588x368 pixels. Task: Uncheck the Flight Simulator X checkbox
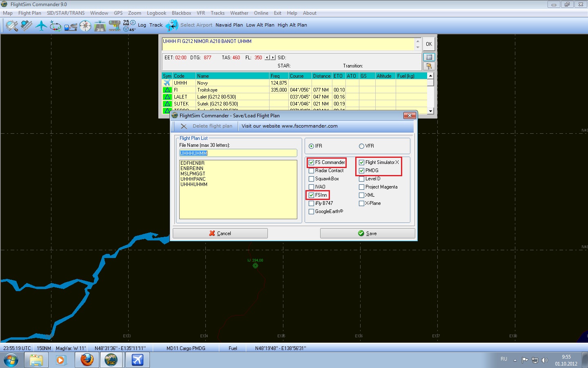[x=362, y=162]
